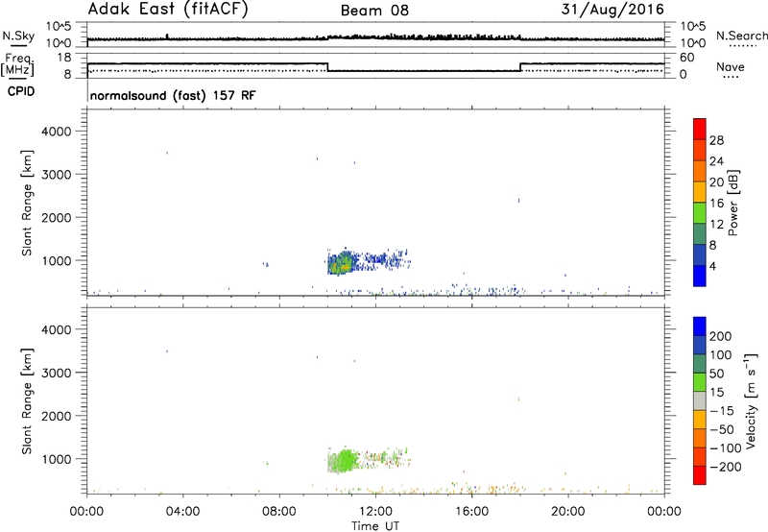Click the '12:00' time axis label
The image size is (768, 532).
click(375, 512)
